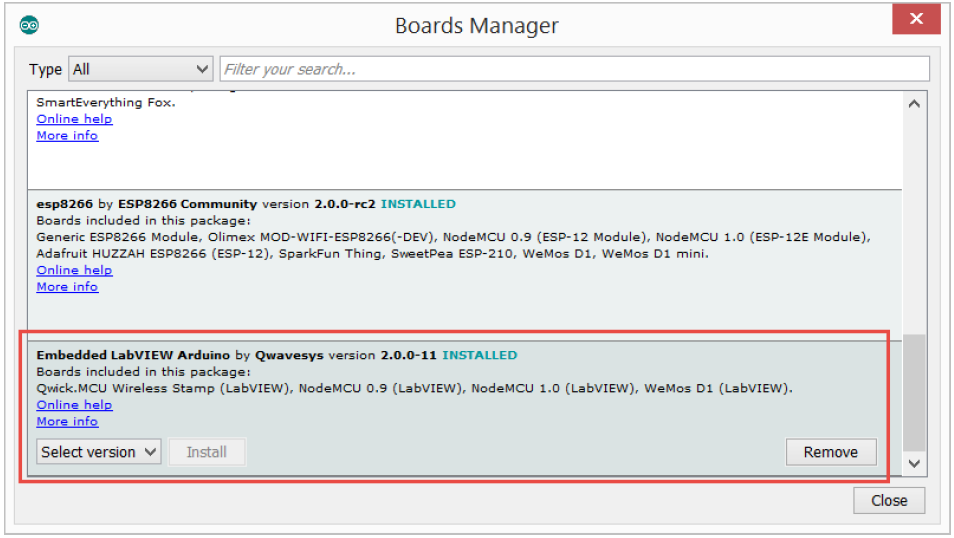The height and width of the screenshot is (538, 954).
Task: Click More info for Embedded LabVIEW Arduino
Action: pyautogui.click(x=67, y=422)
